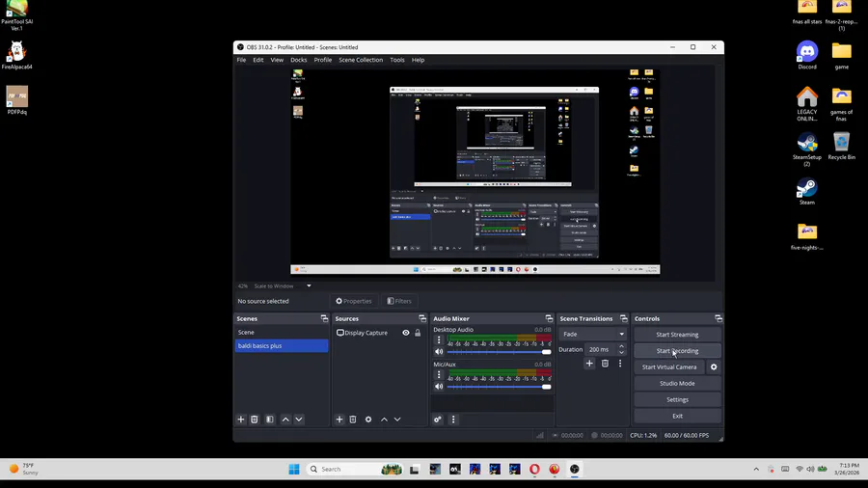Select baldi basics plus scene
The height and width of the screenshot is (488, 868).
[x=282, y=346]
